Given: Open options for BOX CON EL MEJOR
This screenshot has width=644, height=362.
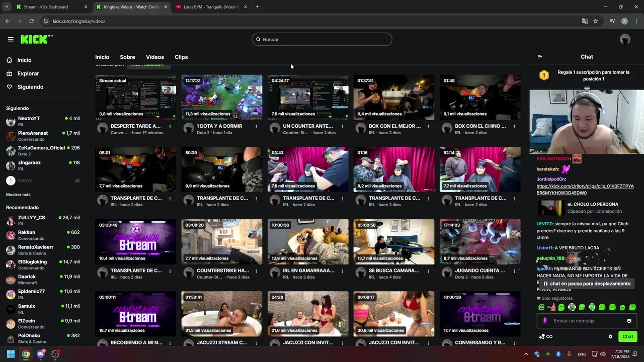Looking at the screenshot, I should [x=428, y=127].
